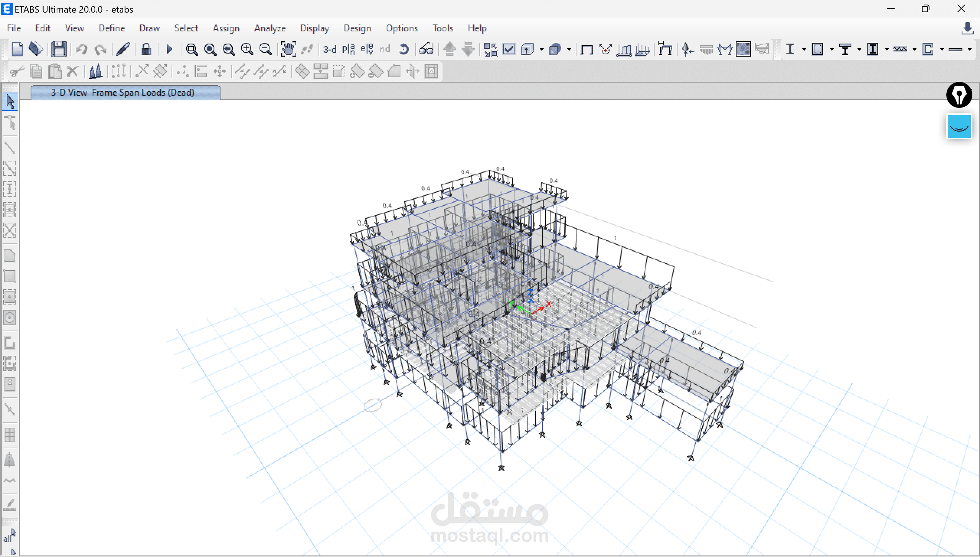Toggle the perspective glasses icon

click(426, 49)
